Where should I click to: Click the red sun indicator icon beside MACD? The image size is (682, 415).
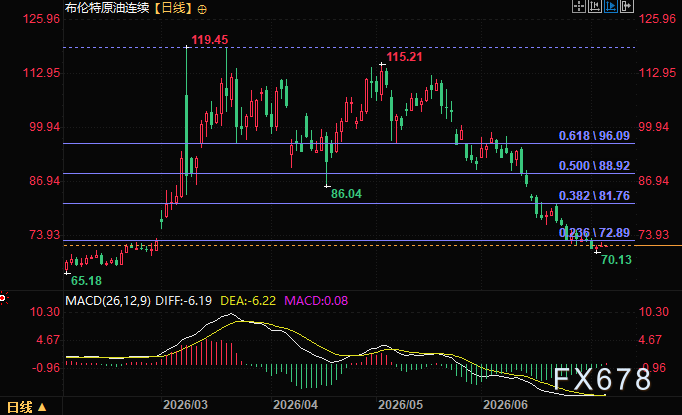click(x=3, y=298)
